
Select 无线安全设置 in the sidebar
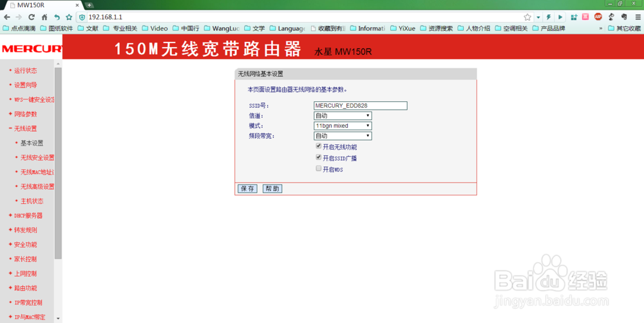pyautogui.click(x=37, y=157)
